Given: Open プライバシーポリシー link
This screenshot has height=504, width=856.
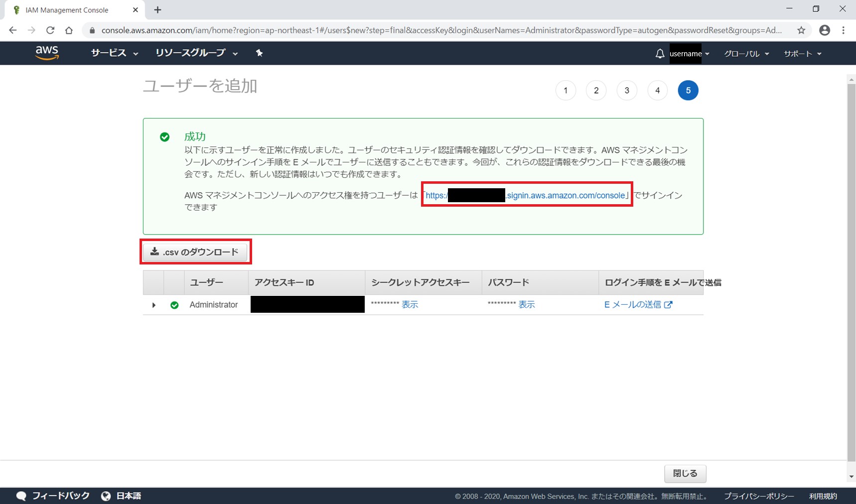Looking at the screenshot, I should click(x=759, y=496).
